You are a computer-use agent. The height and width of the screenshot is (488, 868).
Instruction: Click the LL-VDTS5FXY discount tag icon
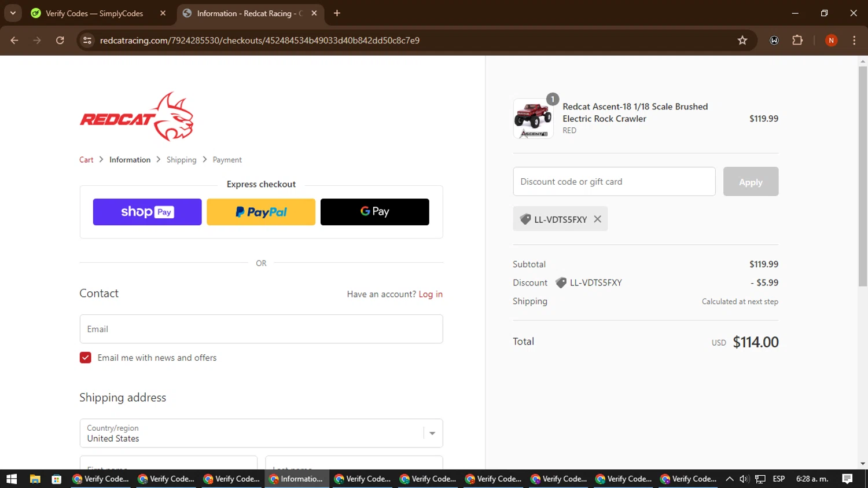[525, 219]
